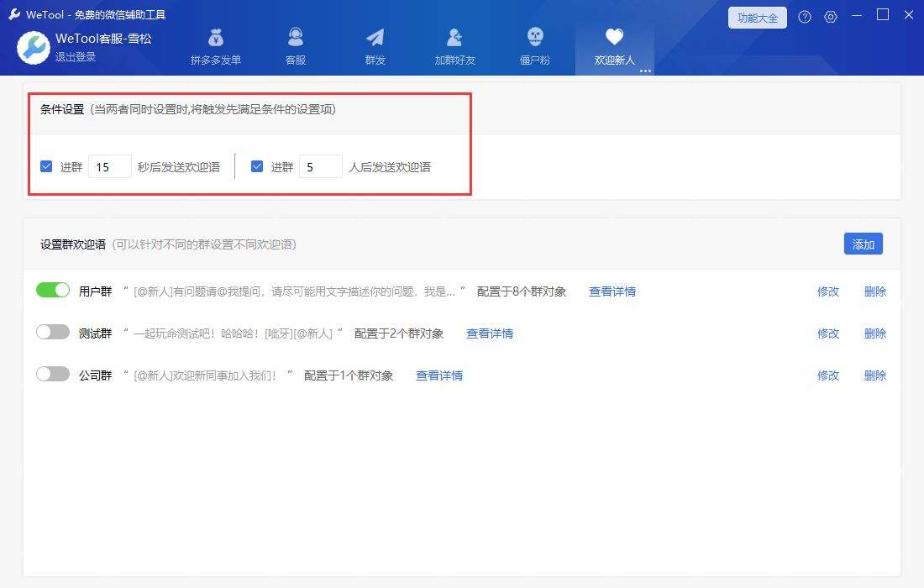Click the 用户群 welcome message preview text
The image size is (924, 588).
pos(294,291)
